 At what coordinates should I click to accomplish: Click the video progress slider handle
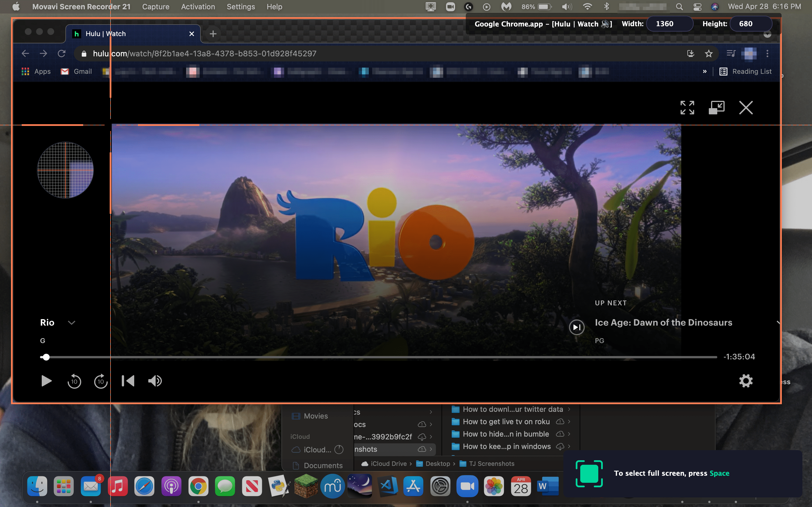pyautogui.click(x=46, y=357)
